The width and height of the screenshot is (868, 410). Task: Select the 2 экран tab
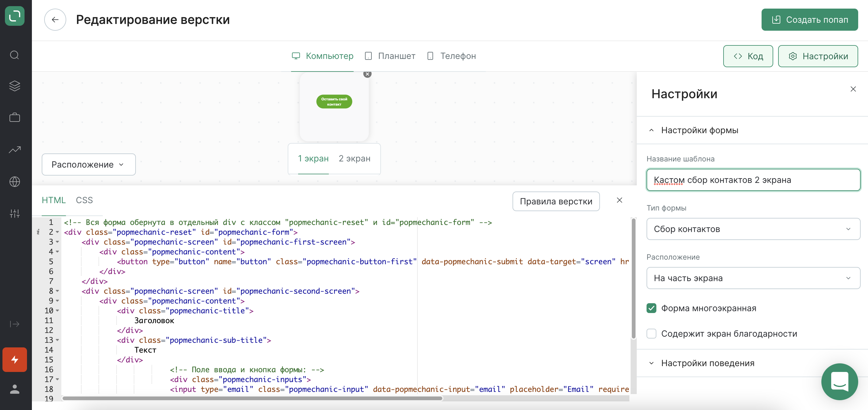click(355, 158)
